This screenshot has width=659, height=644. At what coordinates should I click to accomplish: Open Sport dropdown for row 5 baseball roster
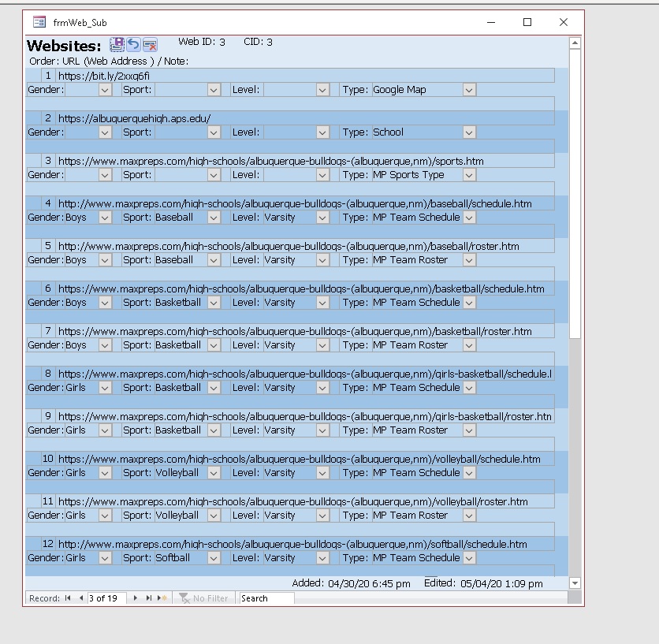[214, 260]
